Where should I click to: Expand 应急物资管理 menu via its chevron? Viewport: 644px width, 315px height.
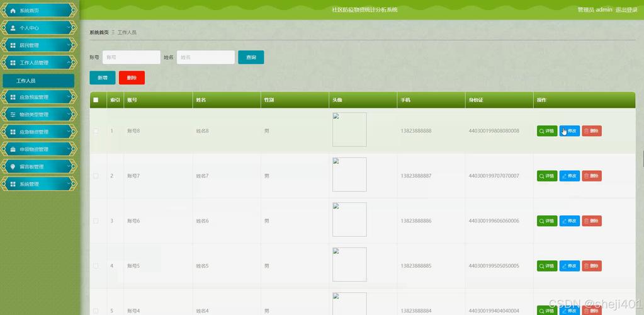coord(69,132)
